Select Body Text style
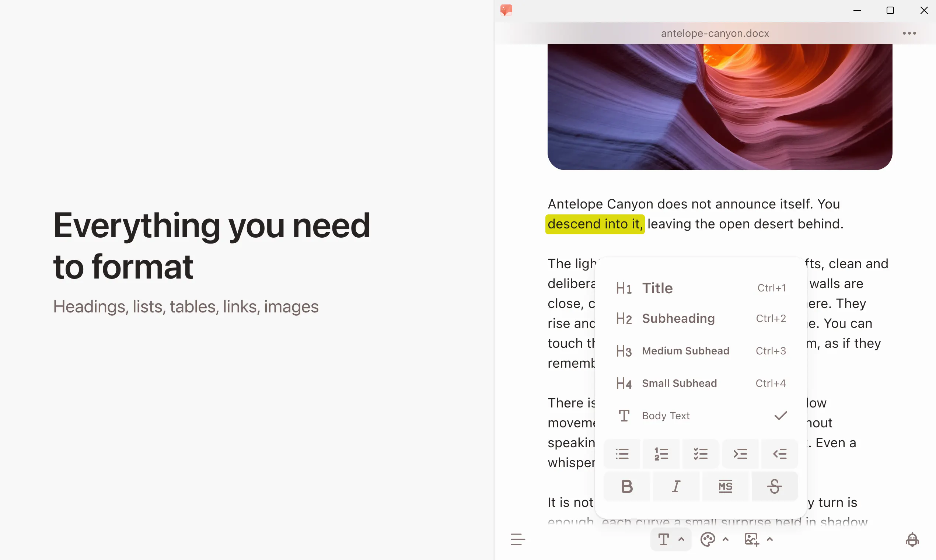Screen dimensions: 936x560 point(701,416)
